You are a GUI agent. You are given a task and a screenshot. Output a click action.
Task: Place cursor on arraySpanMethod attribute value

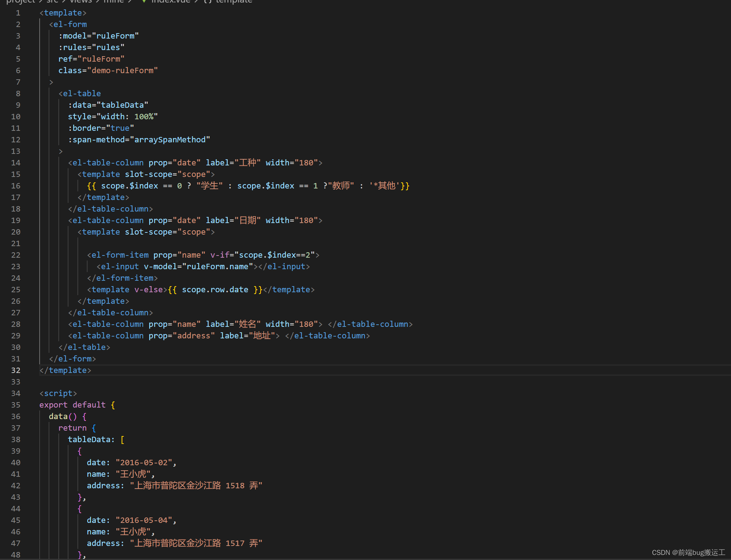tap(170, 139)
